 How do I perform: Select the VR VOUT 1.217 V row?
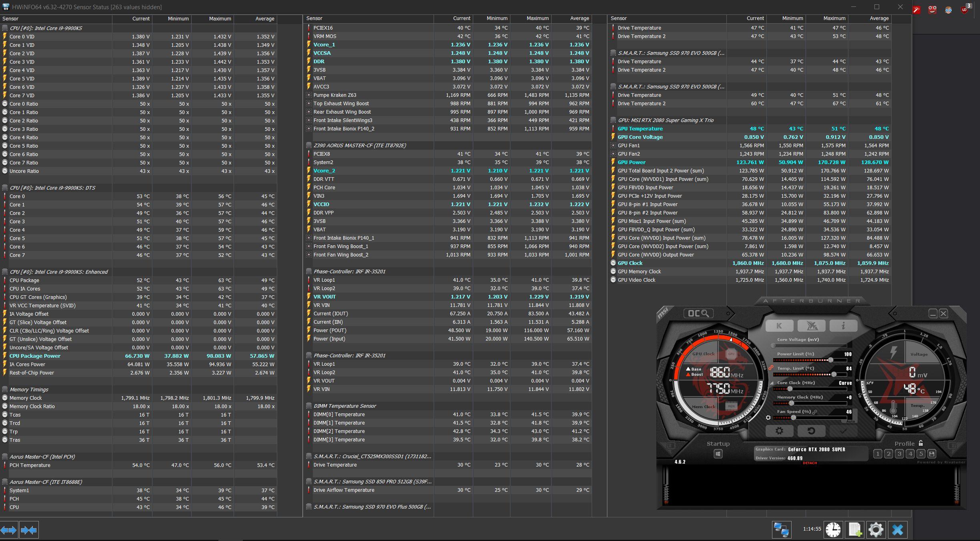pos(448,297)
